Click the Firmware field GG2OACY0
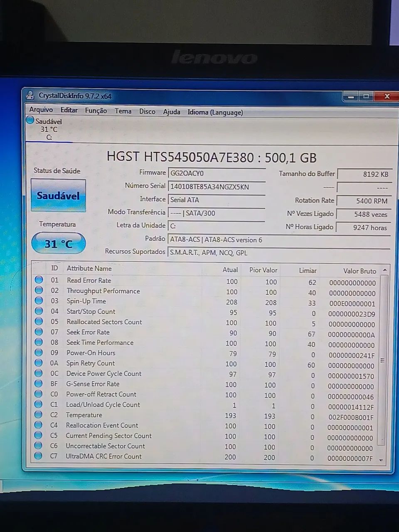This screenshot has height=532, width=399. 216,173
